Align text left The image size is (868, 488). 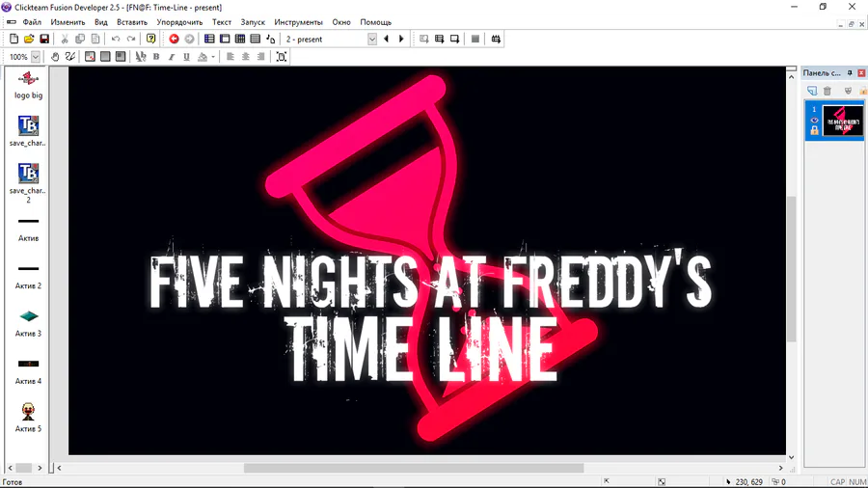click(x=231, y=57)
